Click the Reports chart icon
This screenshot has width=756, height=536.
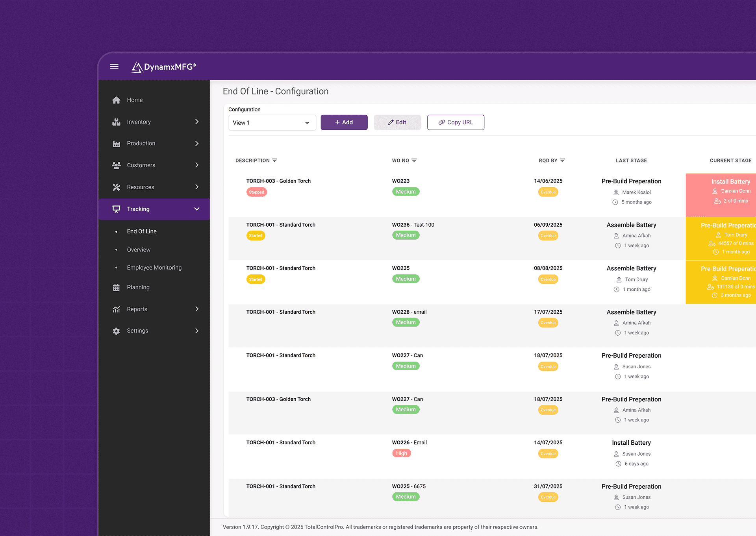tap(116, 309)
